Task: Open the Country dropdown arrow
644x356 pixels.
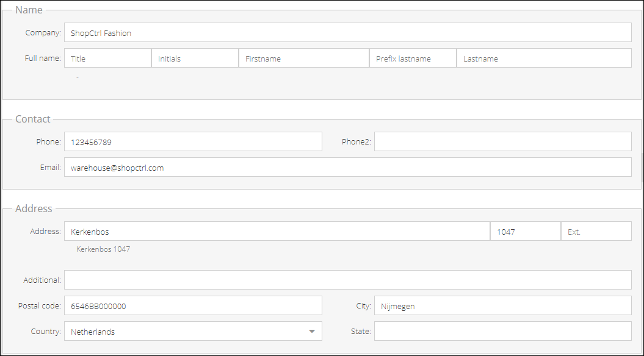Action: (x=312, y=332)
